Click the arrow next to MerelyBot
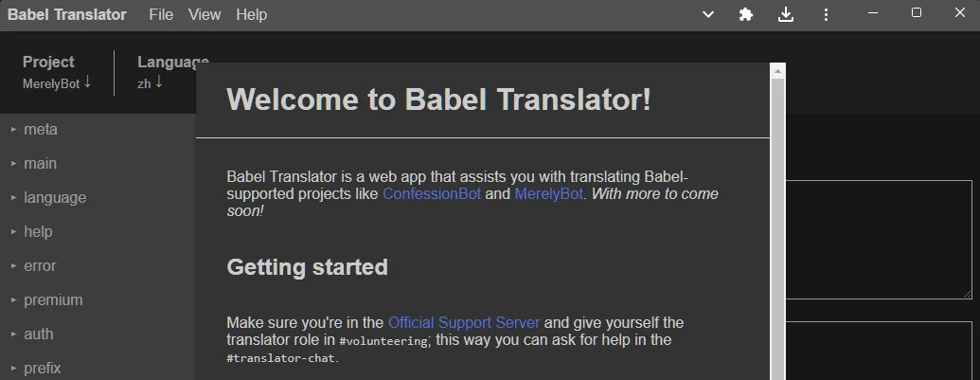 point(87,81)
